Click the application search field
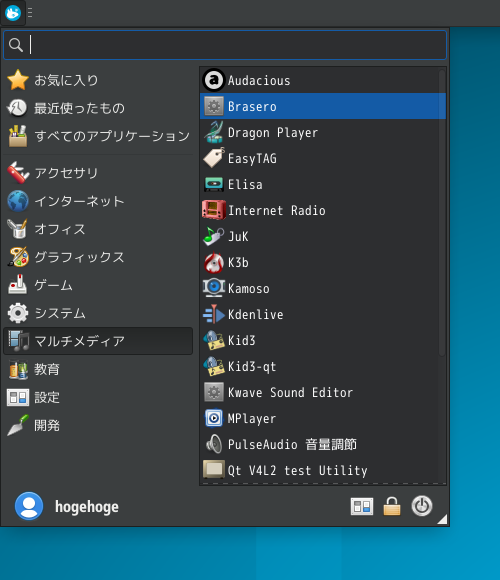 pyautogui.click(x=225, y=45)
